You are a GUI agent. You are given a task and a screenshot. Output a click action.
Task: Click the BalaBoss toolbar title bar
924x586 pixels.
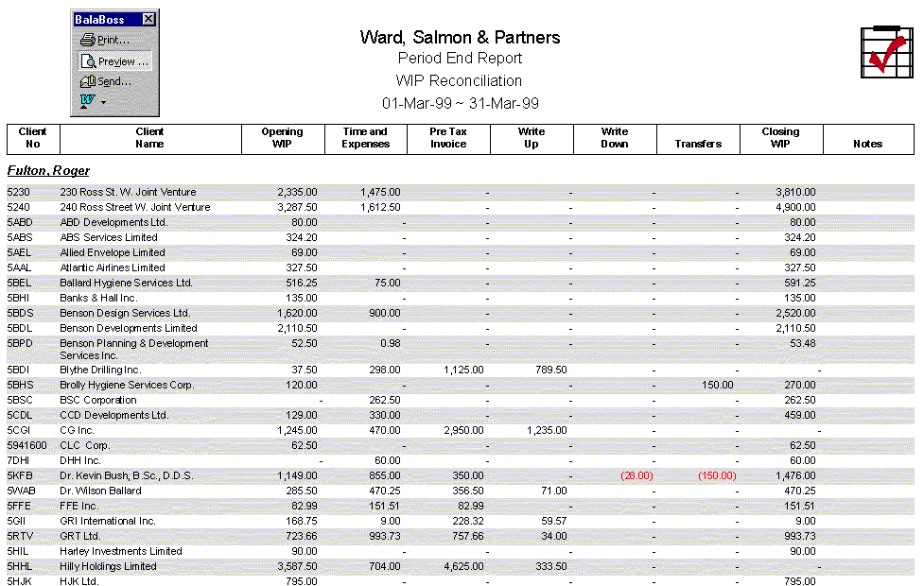[104, 20]
